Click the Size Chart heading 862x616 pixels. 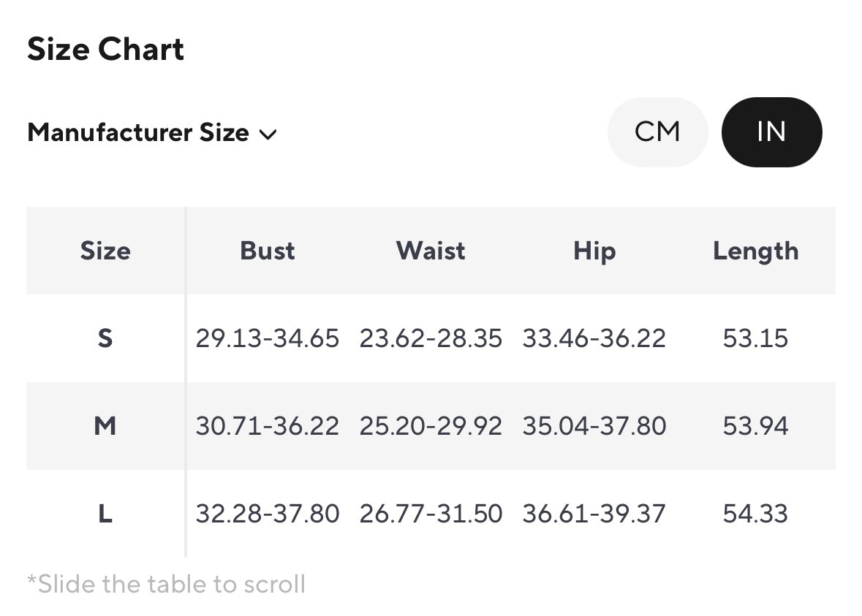click(x=106, y=50)
